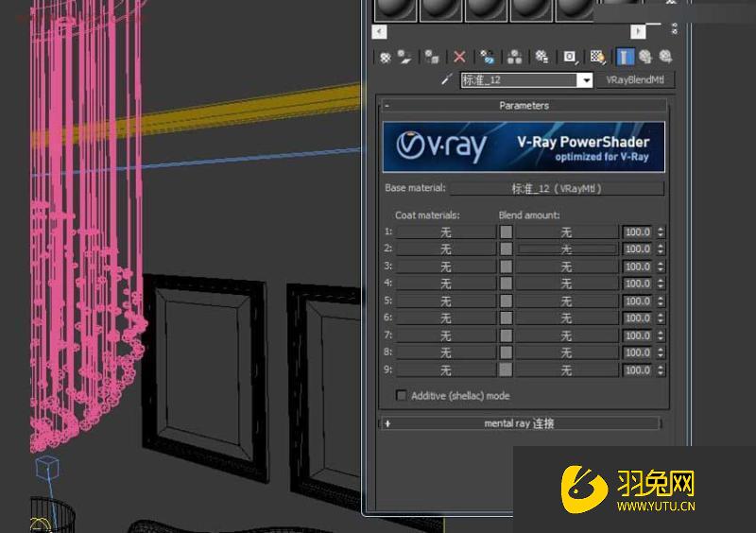Click the 100.0 value field in row 1

click(x=638, y=232)
